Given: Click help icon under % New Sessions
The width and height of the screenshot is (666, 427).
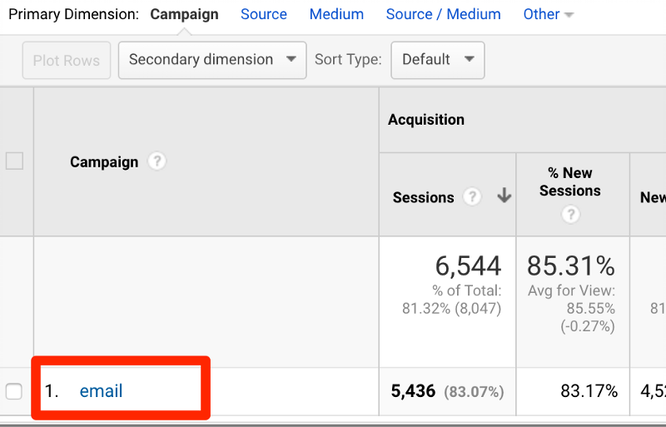Looking at the screenshot, I should (x=571, y=214).
